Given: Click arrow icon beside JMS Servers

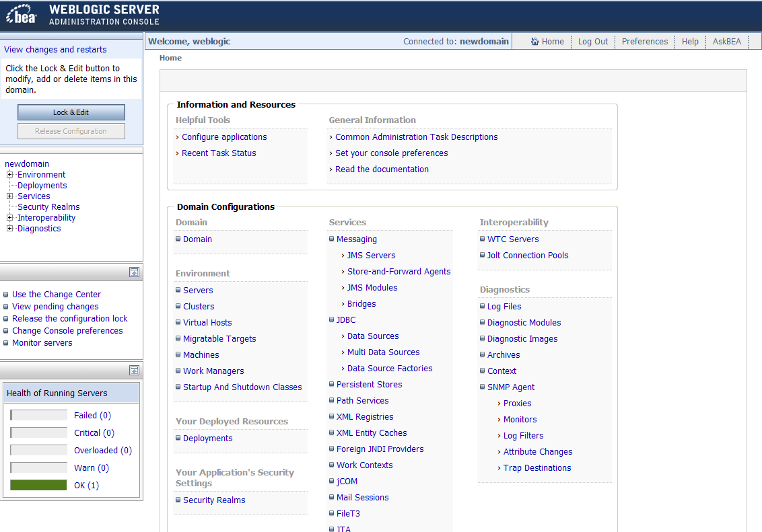Looking at the screenshot, I should 343,256.
